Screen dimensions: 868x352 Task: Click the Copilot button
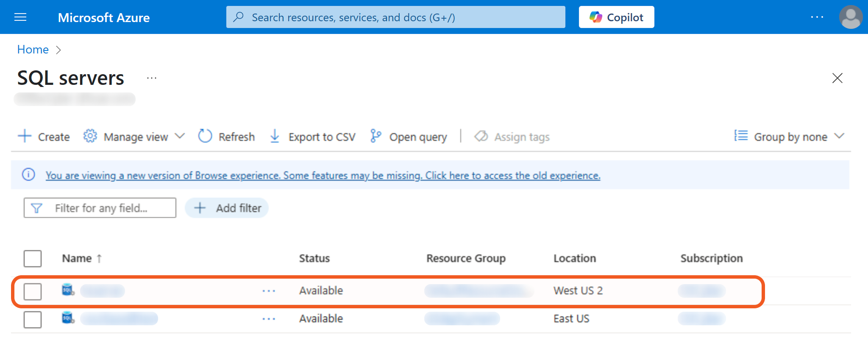tap(616, 17)
